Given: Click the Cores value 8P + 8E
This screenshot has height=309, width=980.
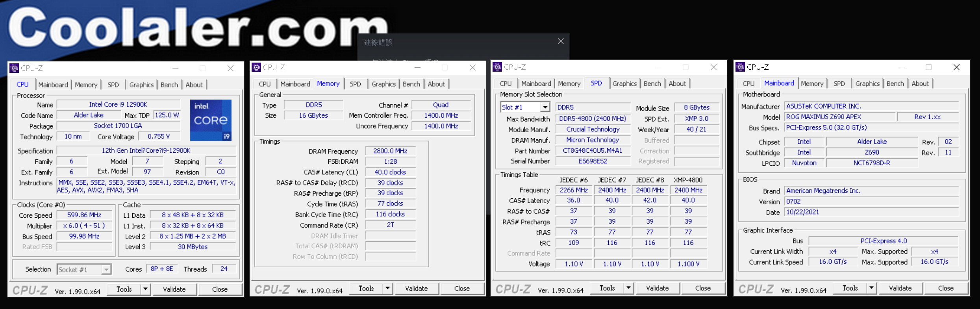Looking at the screenshot, I should pos(162,268).
